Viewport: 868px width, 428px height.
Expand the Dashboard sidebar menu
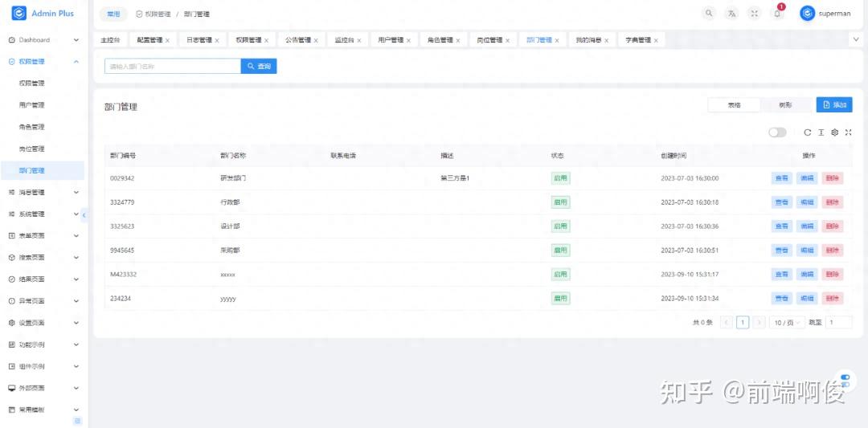[x=42, y=40]
